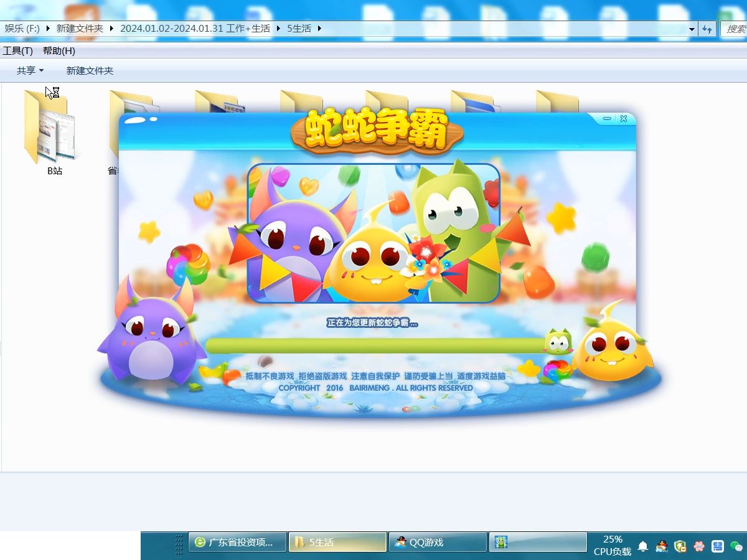Click the blue document tray icon

(x=717, y=546)
